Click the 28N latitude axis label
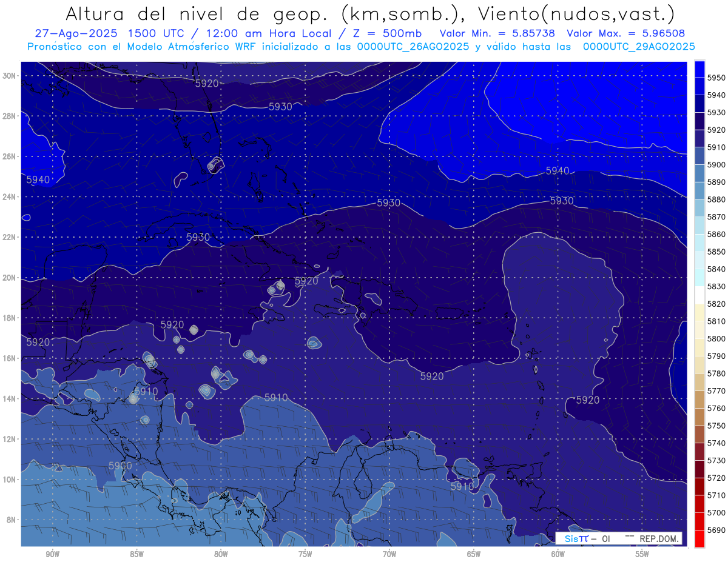This screenshot has width=728, height=562. point(10,116)
